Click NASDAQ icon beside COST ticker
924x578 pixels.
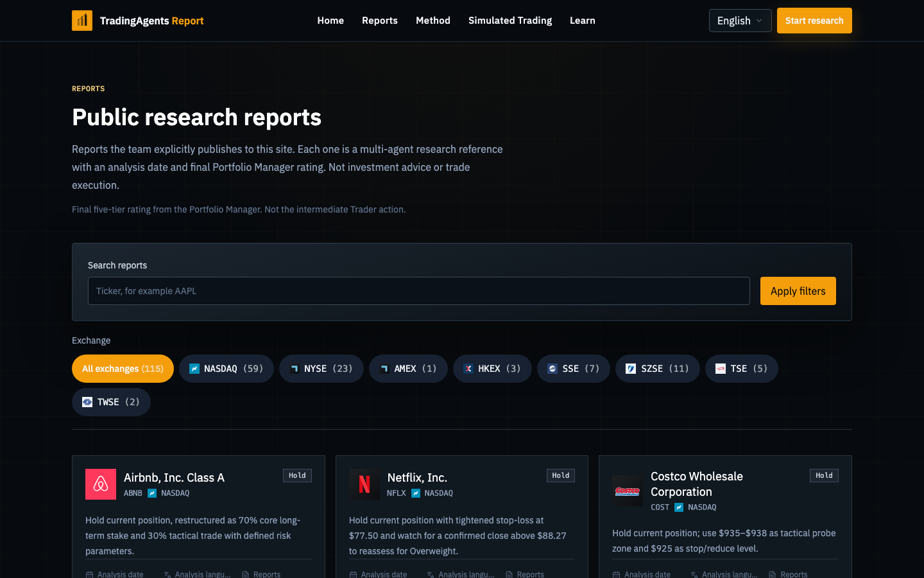(x=679, y=507)
